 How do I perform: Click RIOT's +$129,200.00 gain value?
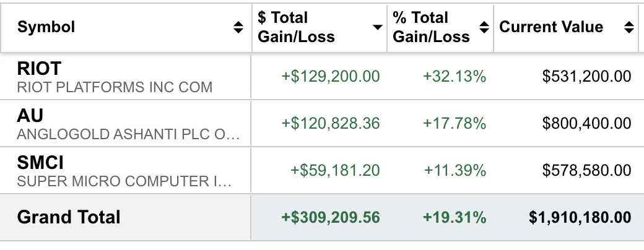click(x=331, y=76)
